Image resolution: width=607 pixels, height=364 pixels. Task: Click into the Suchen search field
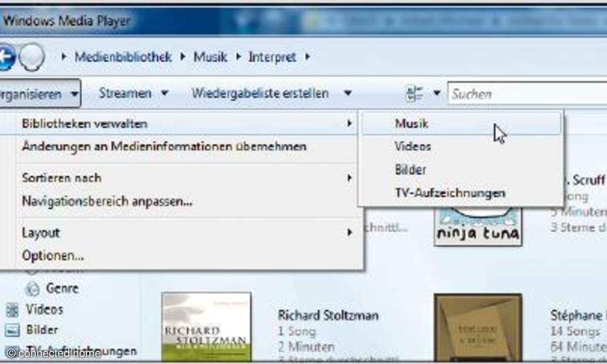click(527, 94)
